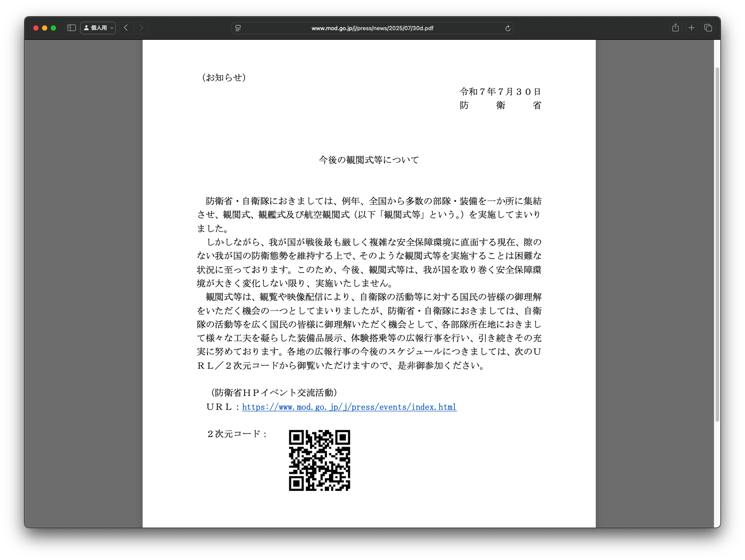Click the （お知らせ） heading text
The width and height of the screenshot is (745, 560).
(224, 77)
